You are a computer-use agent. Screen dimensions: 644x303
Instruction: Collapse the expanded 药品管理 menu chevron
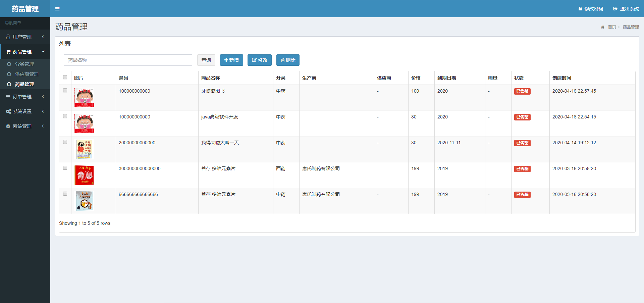[x=43, y=51]
